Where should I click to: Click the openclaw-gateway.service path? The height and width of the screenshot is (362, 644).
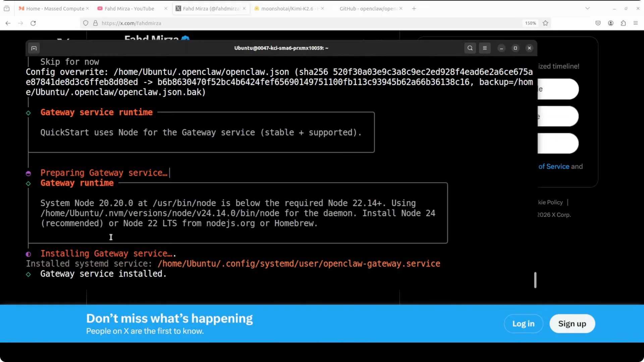(299, 264)
